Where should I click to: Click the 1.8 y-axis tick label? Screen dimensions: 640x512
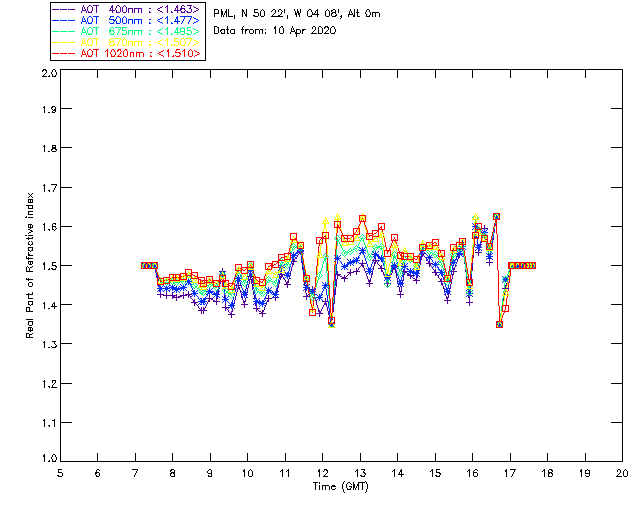tap(49, 148)
